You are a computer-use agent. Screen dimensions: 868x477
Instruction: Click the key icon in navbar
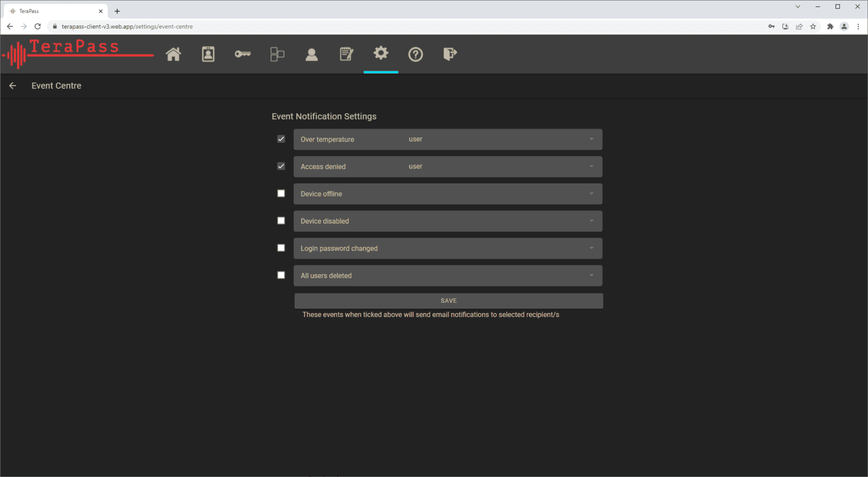click(x=242, y=54)
